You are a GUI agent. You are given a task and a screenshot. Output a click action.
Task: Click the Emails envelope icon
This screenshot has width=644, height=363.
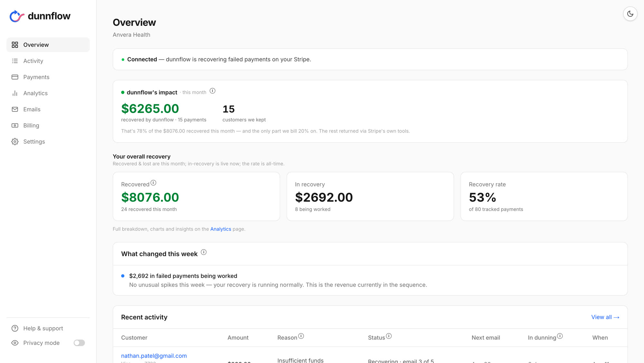(15, 109)
